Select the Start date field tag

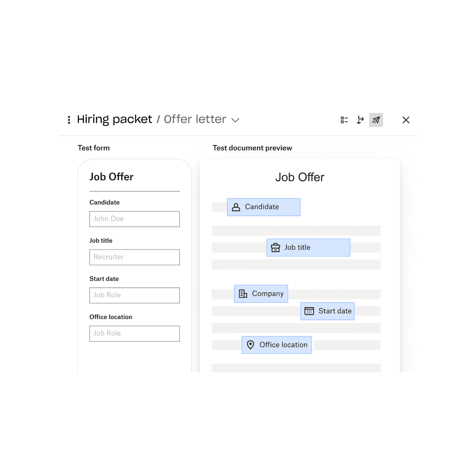[x=327, y=311]
